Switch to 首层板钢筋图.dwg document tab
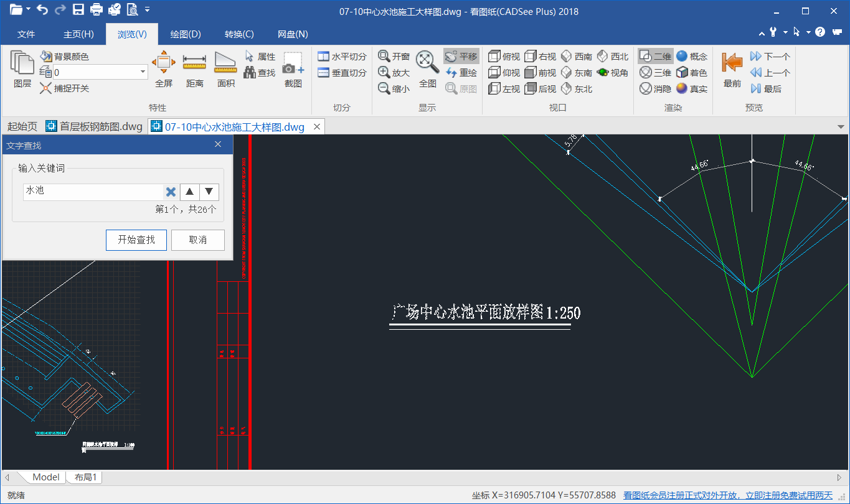The width and height of the screenshot is (850, 504). click(94, 127)
